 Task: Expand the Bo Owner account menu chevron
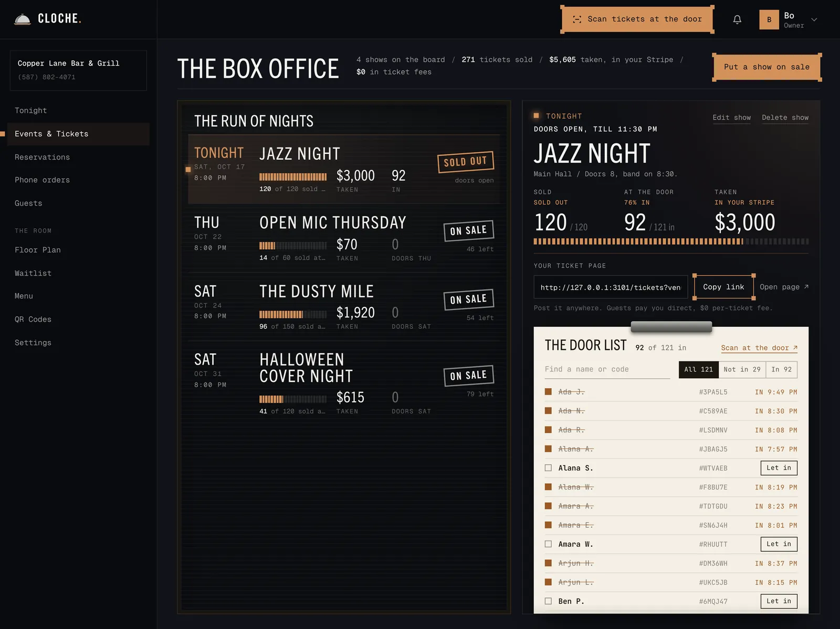(x=814, y=20)
